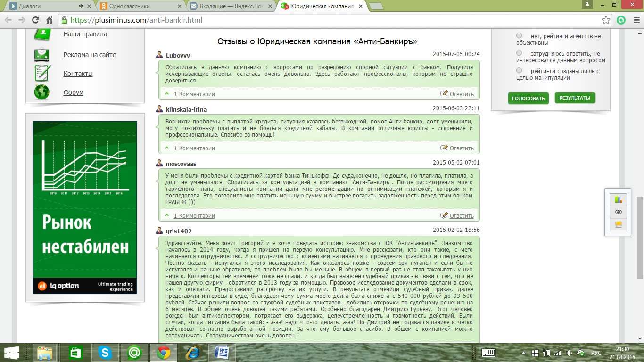Open '1 Комментарии' under klinskaia-irina's review
Screen dimensions: 644x362
pos(194,148)
